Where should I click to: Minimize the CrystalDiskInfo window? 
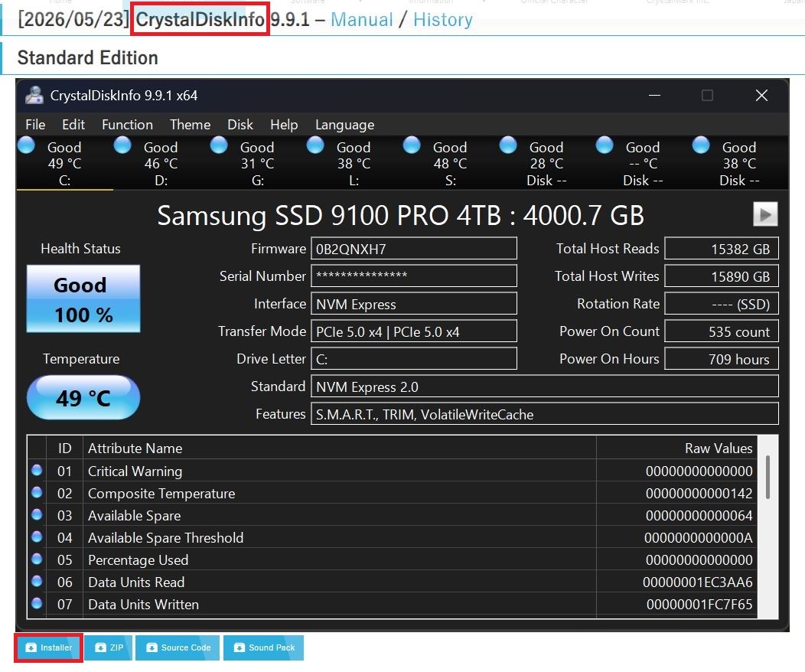tap(654, 96)
